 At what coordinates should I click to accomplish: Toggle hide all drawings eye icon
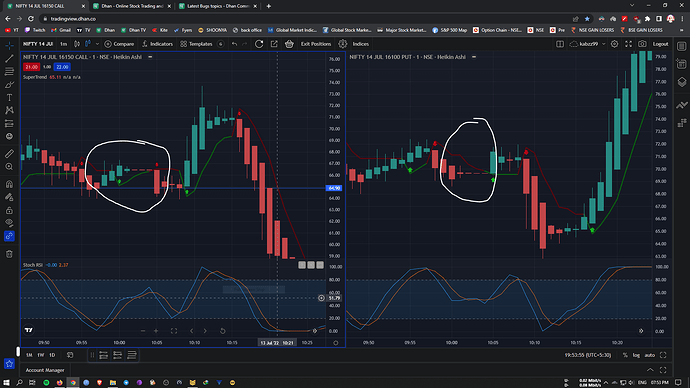tap(9, 223)
